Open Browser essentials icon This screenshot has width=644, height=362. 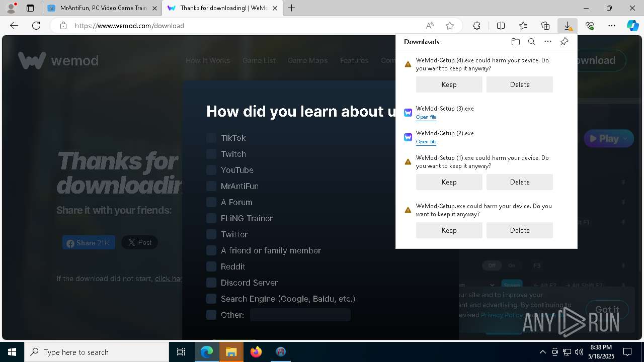click(590, 26)
